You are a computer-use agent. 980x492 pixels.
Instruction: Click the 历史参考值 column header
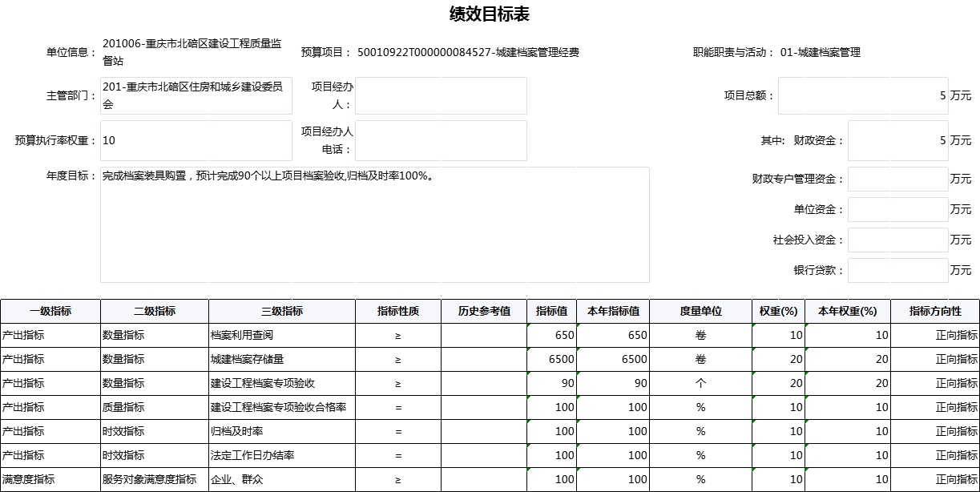pyautogui.click(x=484, y=311)
